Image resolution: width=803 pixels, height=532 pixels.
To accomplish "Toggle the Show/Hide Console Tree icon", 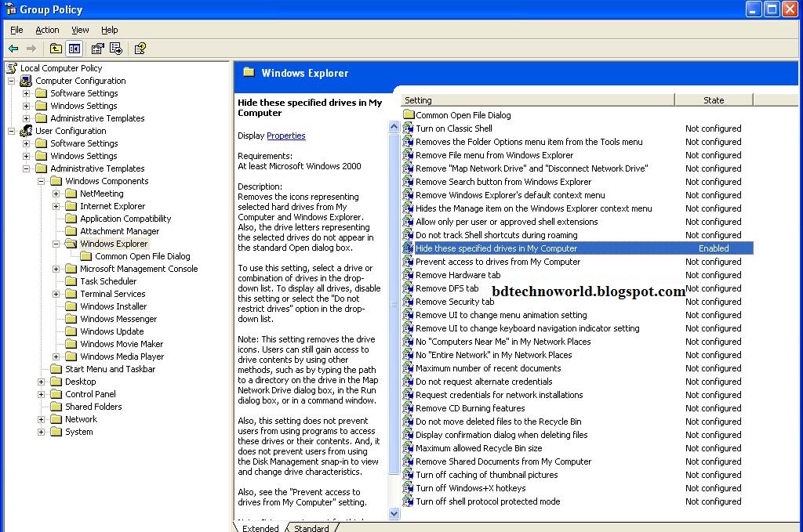I will pos(74,49).
